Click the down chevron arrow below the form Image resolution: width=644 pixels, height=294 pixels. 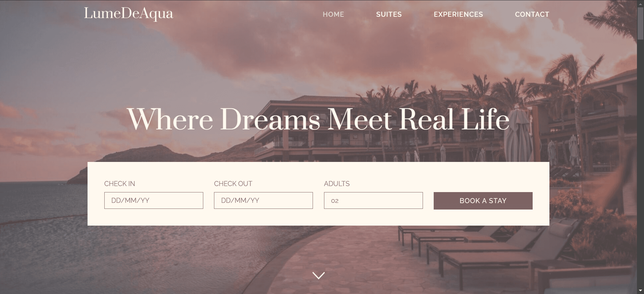[x=318, y=275]
